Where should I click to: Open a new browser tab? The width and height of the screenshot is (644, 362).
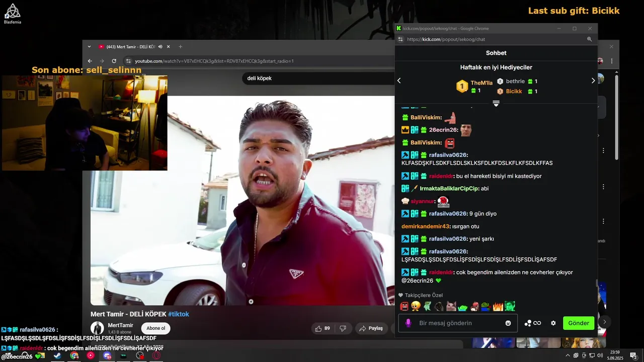point(181,47)
